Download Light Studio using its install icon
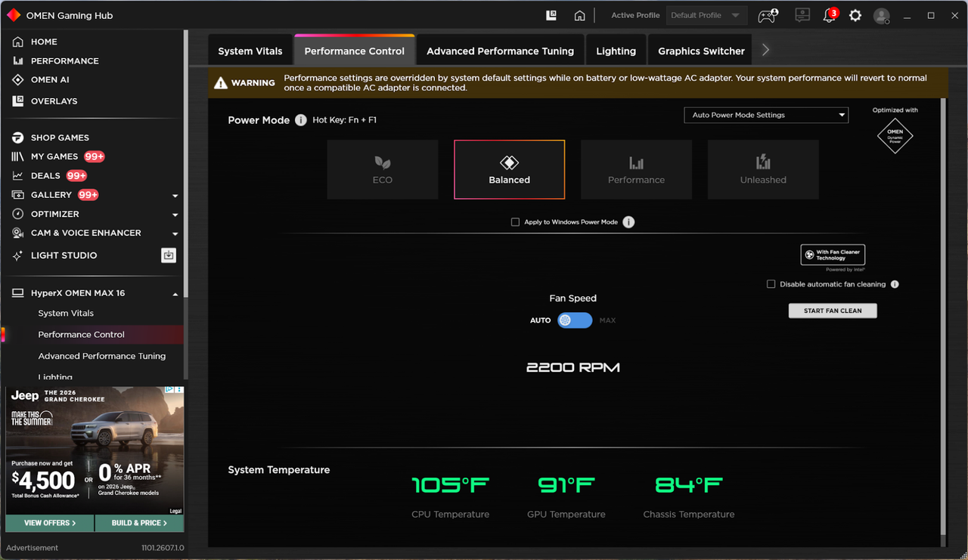968x560 pixels. (x=169, y=255)
